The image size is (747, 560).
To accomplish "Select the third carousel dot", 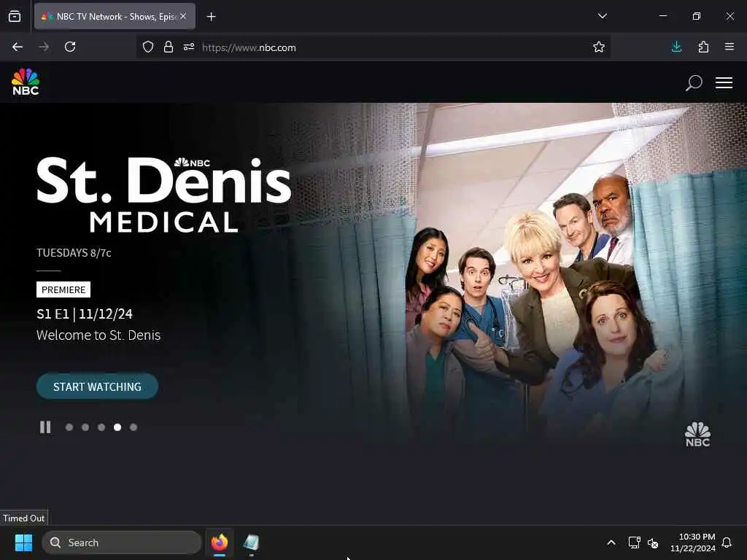I will click(x=101, y=427).
